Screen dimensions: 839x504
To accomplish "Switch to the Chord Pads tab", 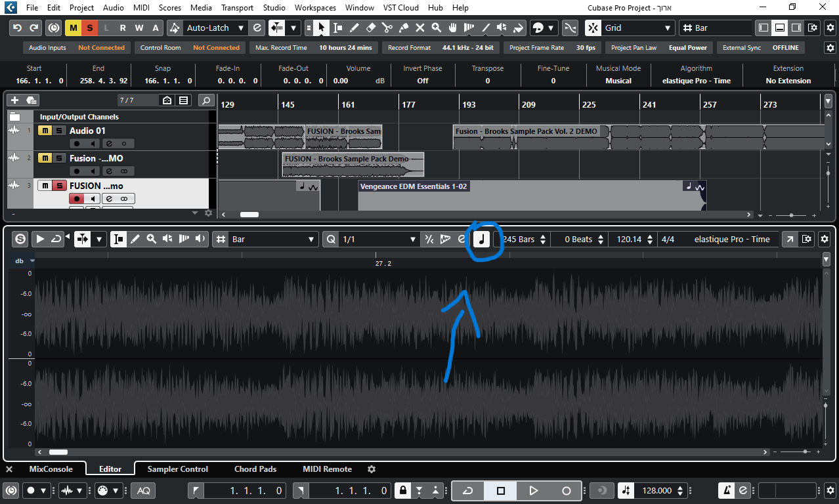I will coord(255,469).
